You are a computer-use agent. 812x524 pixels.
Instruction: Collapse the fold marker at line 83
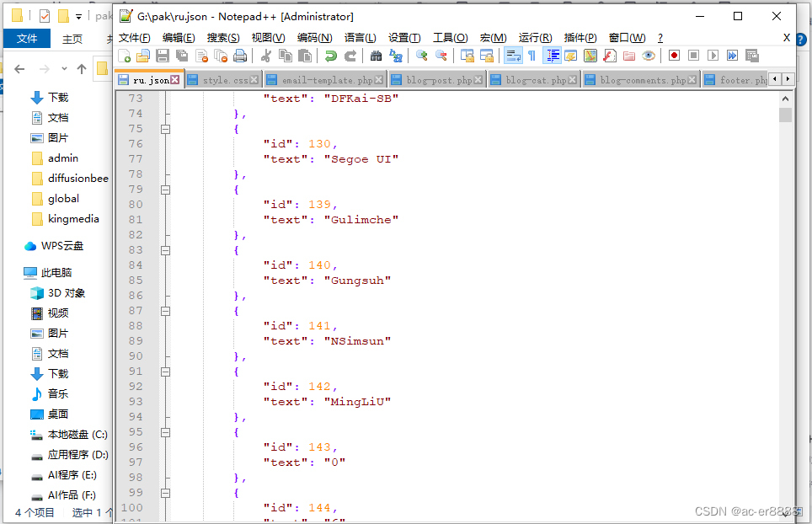(x=165, y=250)
